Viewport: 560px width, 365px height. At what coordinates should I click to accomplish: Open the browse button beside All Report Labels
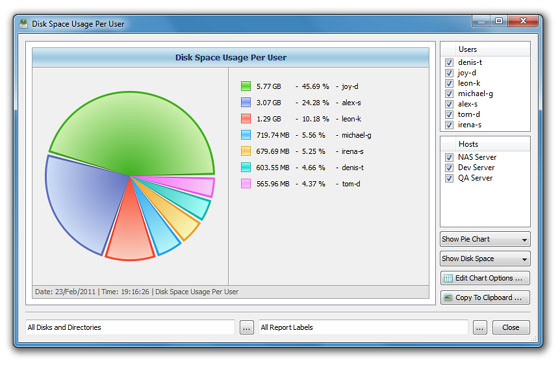pos(480,328)
